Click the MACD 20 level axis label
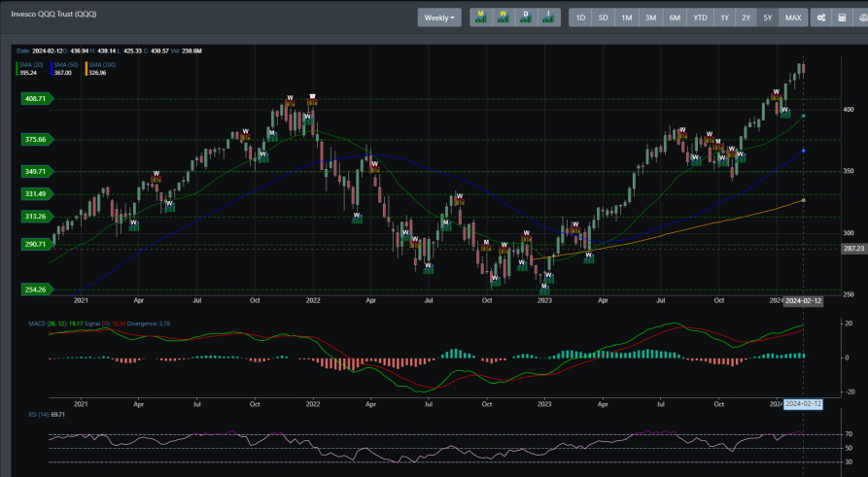The height and width of the screenshot is (477, 868). pyautogui.click(x=848, y=324)
